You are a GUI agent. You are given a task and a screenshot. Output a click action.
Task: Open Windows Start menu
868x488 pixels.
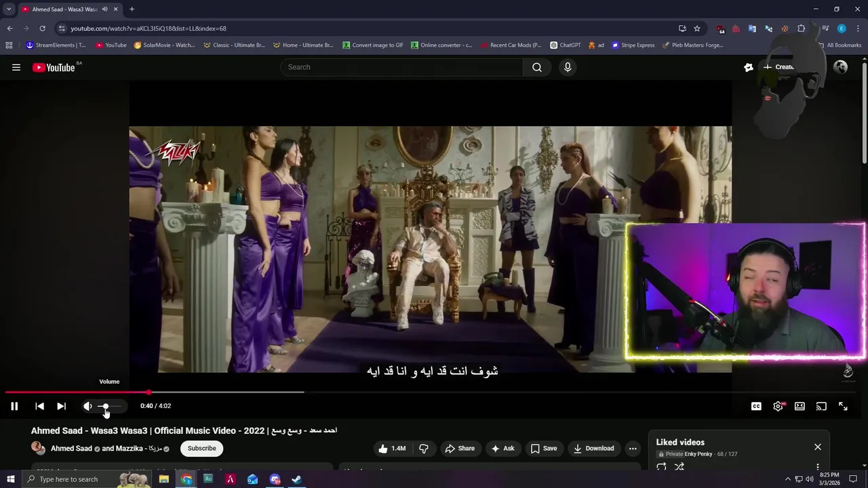point(10,479)
